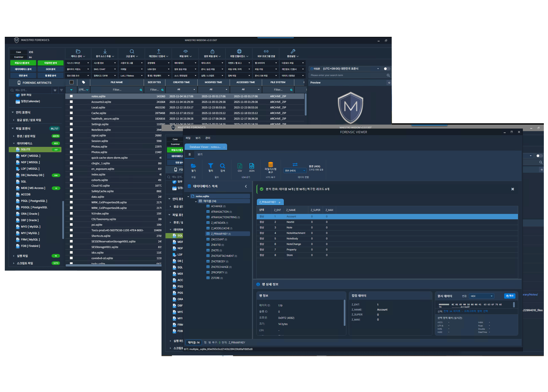
Task: Click the 증거 소스 | 추출 download icon
Action: pyautogui.click(x=105, y=51)
